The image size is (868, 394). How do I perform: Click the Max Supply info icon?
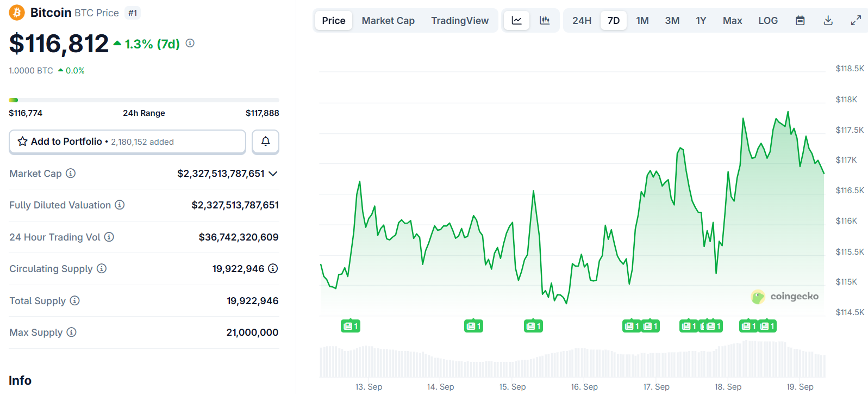(72, 332)
